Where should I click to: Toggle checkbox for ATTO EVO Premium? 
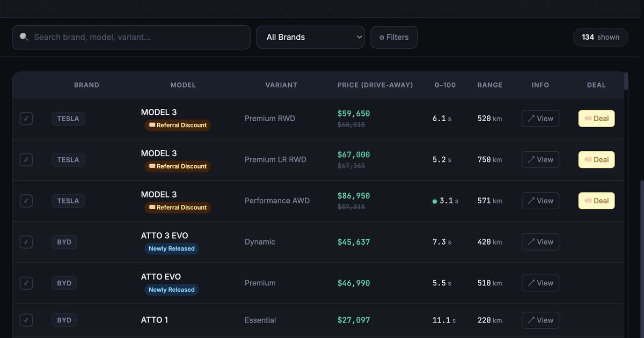(x=26, y=283)
